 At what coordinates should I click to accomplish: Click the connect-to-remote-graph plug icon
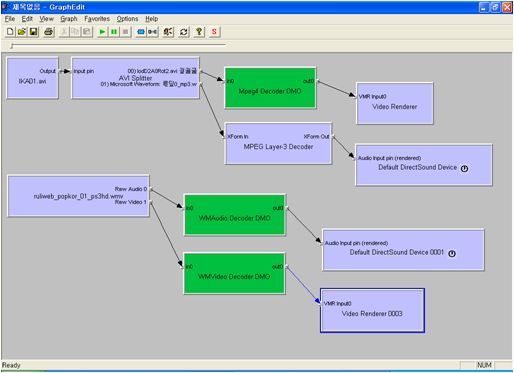click(153, 32)
